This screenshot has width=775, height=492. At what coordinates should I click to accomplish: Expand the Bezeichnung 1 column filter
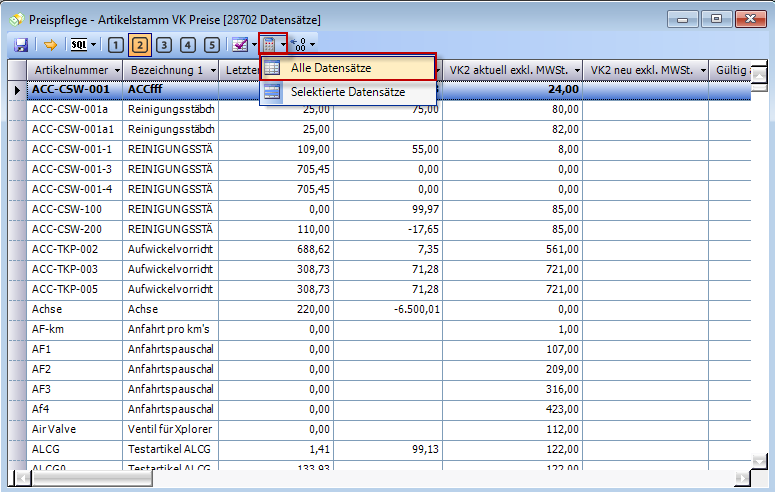211,71
